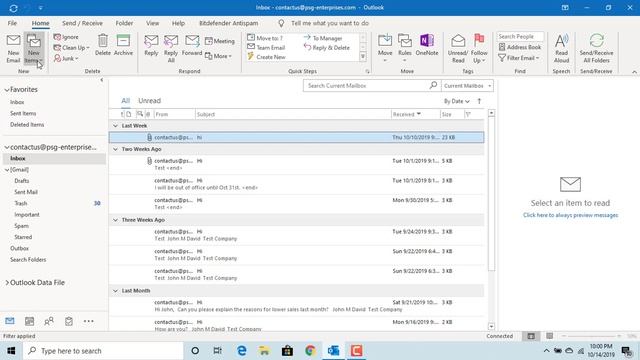Open the Address Book

coord(520,47)
